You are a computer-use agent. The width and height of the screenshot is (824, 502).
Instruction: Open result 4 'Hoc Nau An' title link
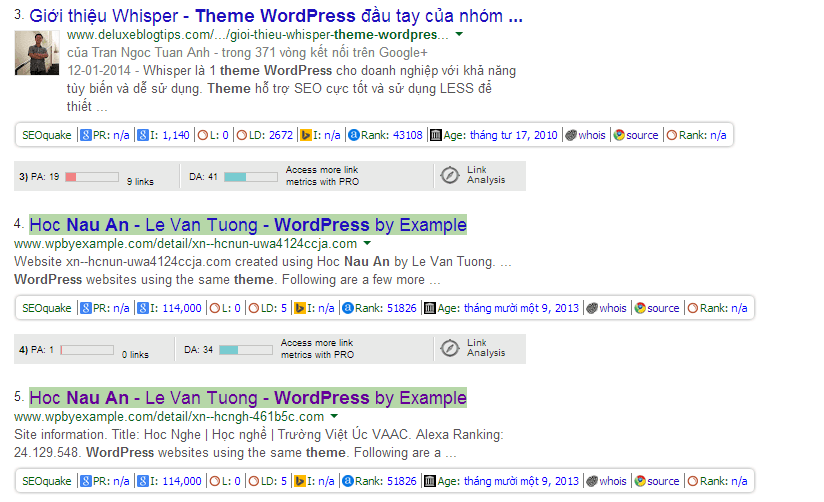point(248,225)
